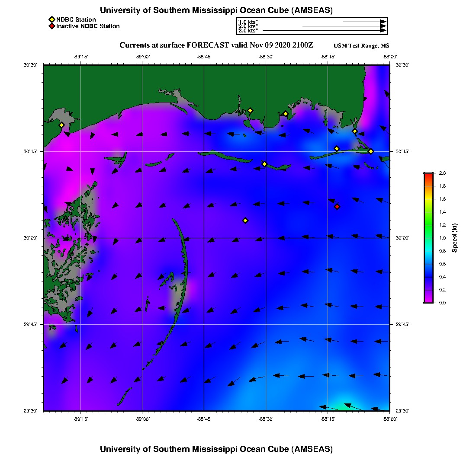The width and height of the screenshot is (476, 454).
Task: Click the 3.0 kts scale arrow in the legend
Action: 325,31
